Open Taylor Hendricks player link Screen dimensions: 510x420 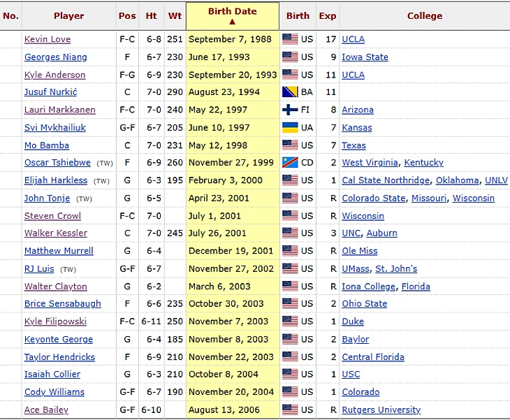pyautogui.click(x=60, y=357)
